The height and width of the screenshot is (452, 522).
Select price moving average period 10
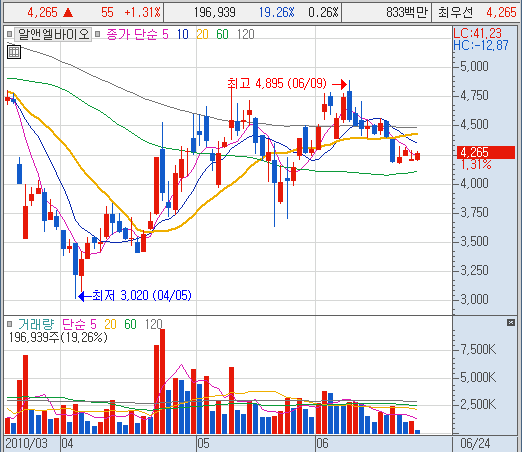pyautogui.click(x=183, y=34)
